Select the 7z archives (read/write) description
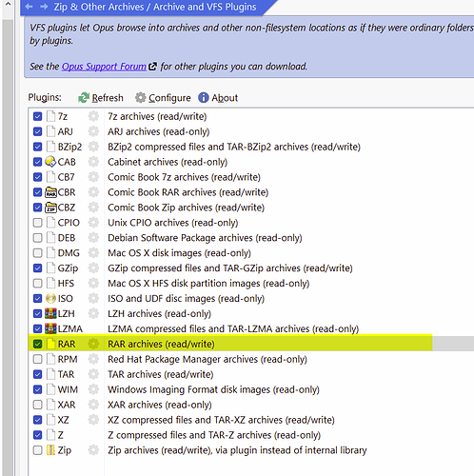 click(157, 116)
